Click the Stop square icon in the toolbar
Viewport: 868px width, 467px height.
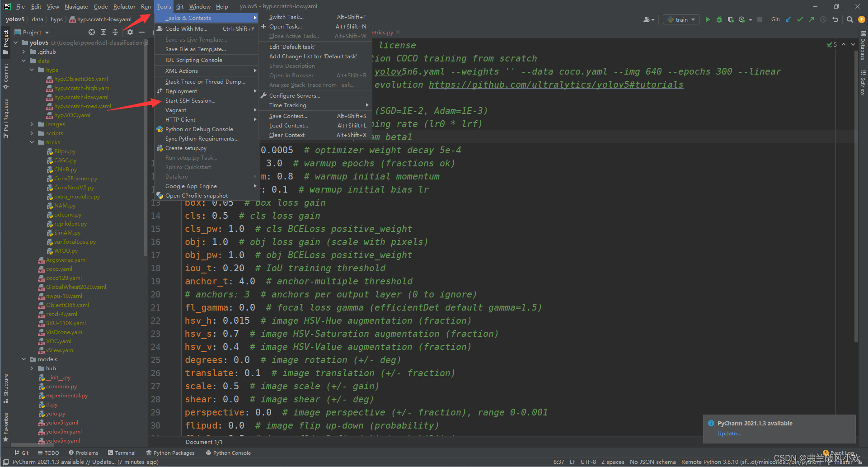760,19
